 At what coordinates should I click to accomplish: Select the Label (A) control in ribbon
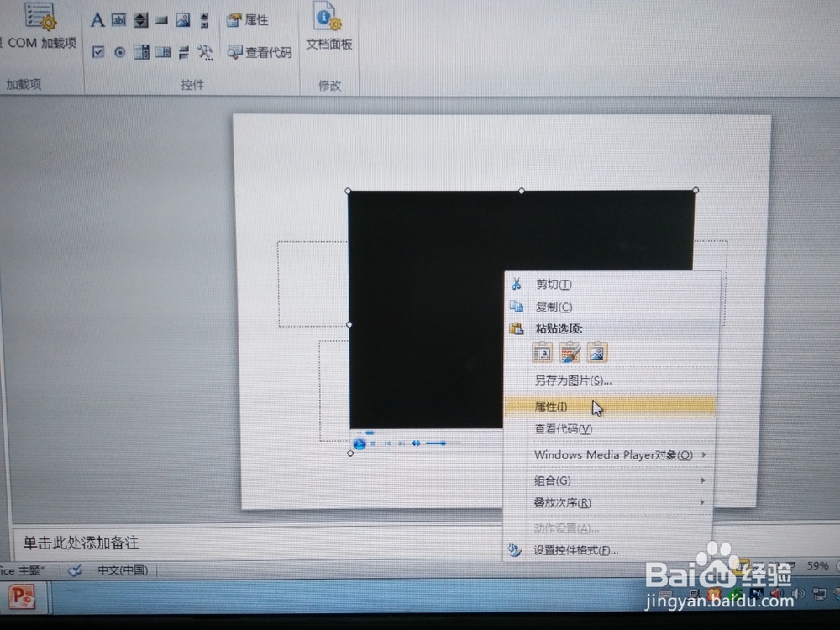[97, 20]
